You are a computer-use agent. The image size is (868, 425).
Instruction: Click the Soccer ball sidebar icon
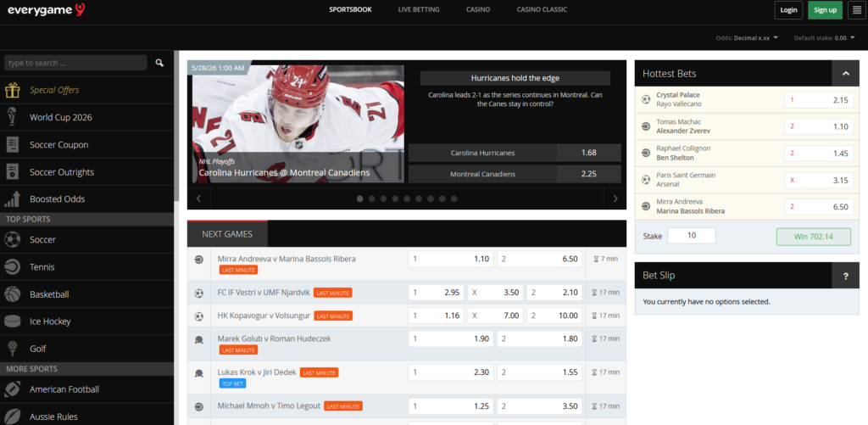tap(12, 239)
